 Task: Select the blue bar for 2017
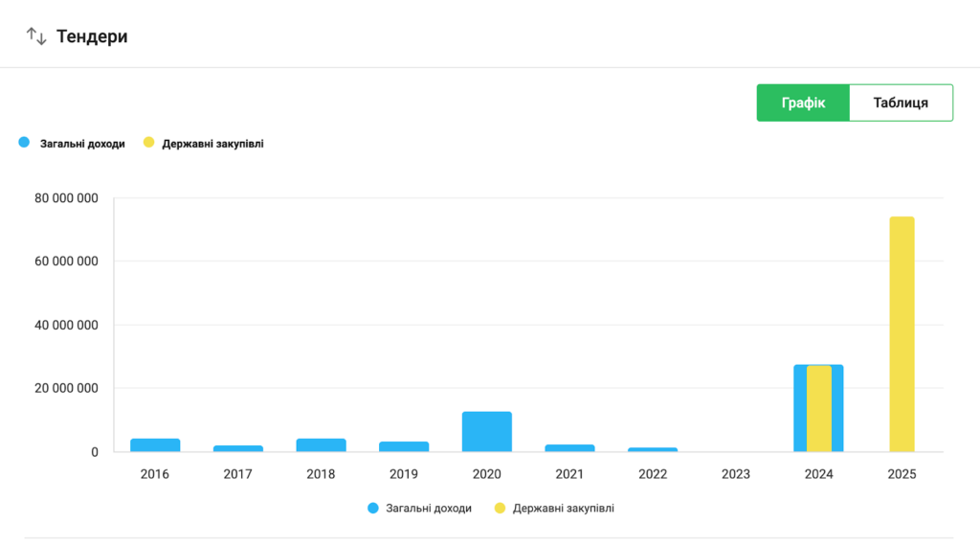[237, 448]
